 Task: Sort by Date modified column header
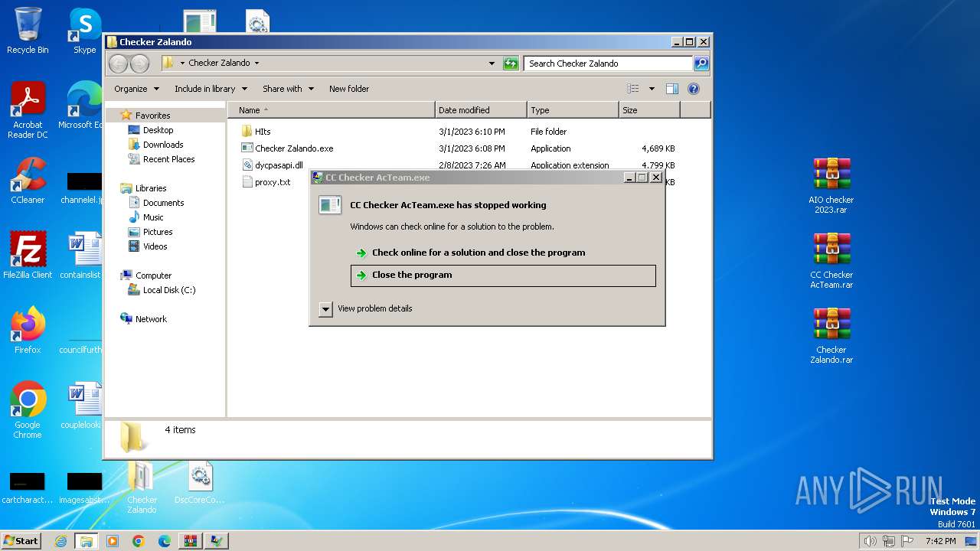click(481, 110)
